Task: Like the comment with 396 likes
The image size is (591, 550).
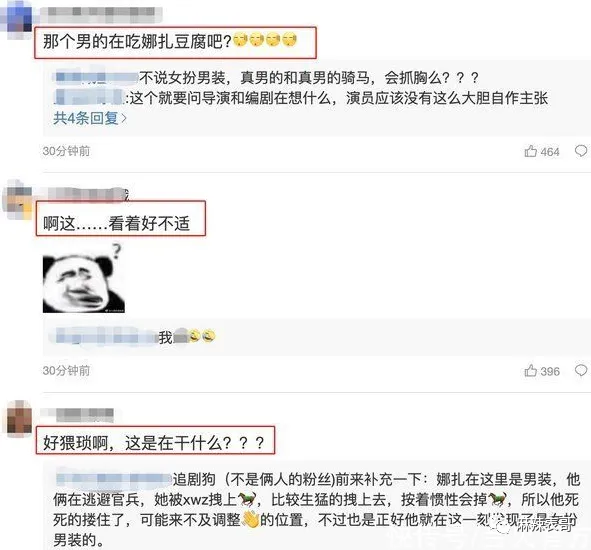Action: 530,371
